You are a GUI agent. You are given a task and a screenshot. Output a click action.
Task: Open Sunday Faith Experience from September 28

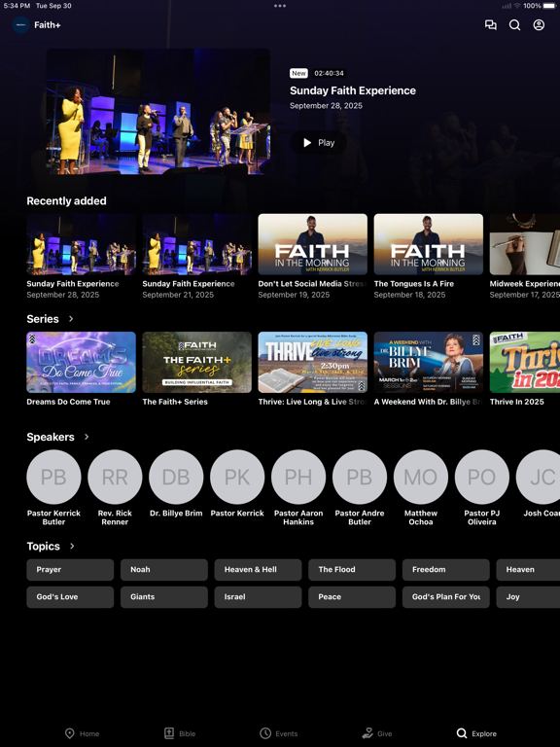point(81,257)
